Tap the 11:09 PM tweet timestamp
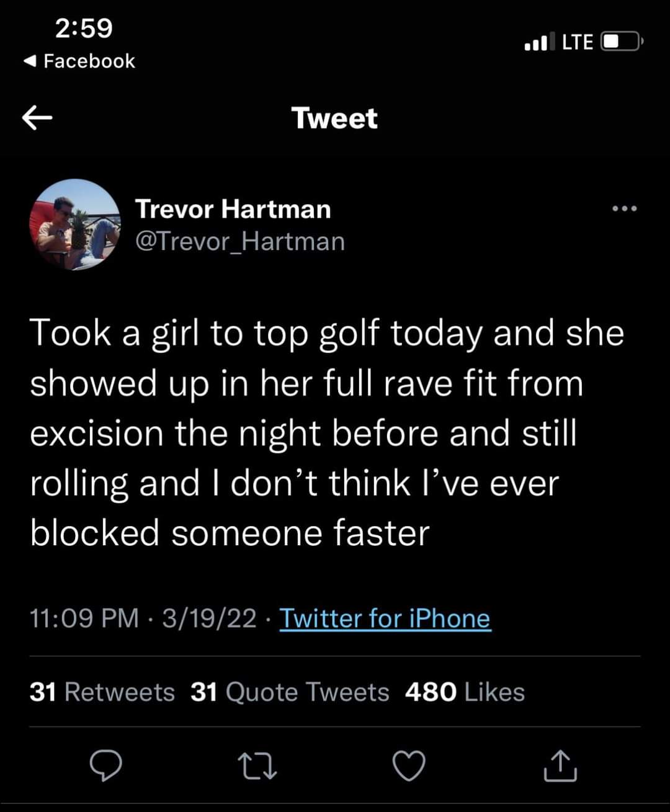 84,618
